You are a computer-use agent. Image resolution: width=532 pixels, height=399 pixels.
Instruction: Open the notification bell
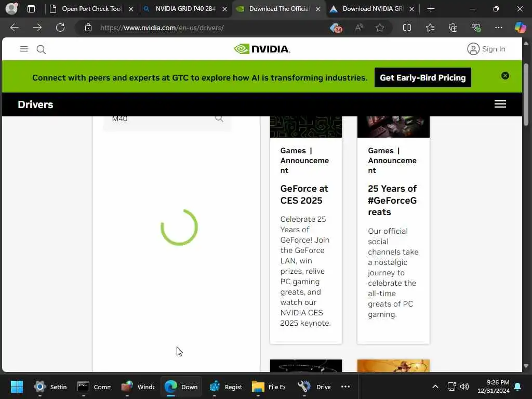point(518,387)
